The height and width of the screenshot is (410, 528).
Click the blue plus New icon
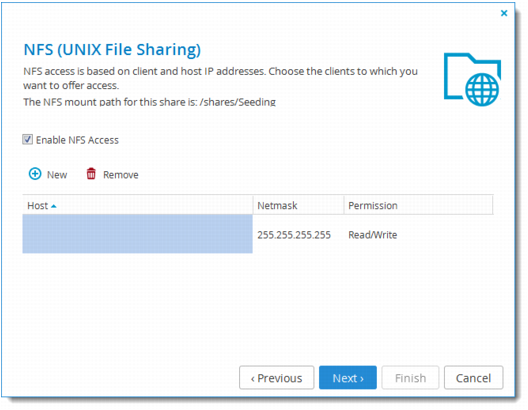pos(35,174)
